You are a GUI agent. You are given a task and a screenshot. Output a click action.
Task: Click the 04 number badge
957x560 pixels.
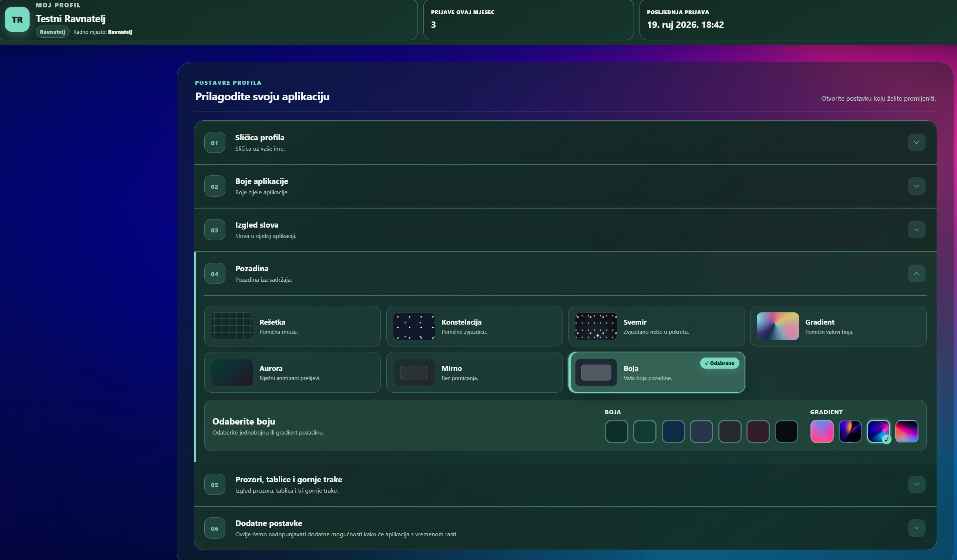pyautogui.click(x=215, y=274)
